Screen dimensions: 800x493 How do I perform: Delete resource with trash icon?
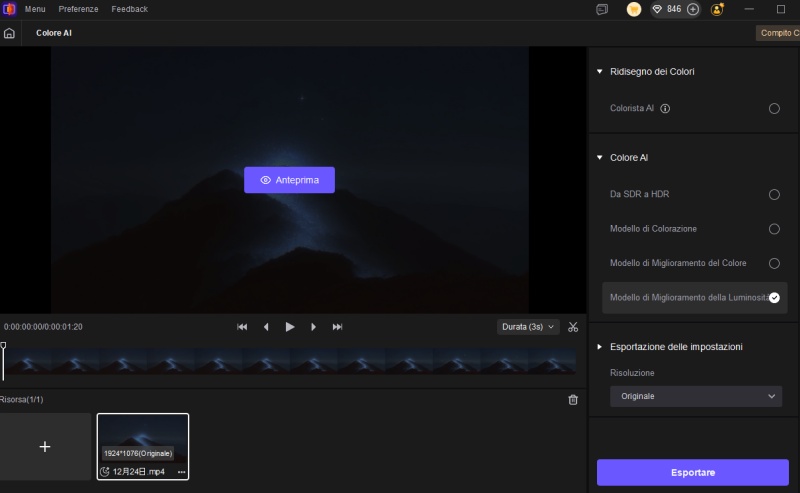573,400
